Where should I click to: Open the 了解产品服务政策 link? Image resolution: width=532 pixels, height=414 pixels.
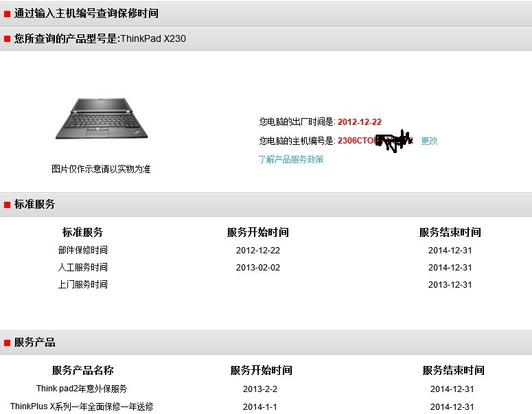pos(290,159)
